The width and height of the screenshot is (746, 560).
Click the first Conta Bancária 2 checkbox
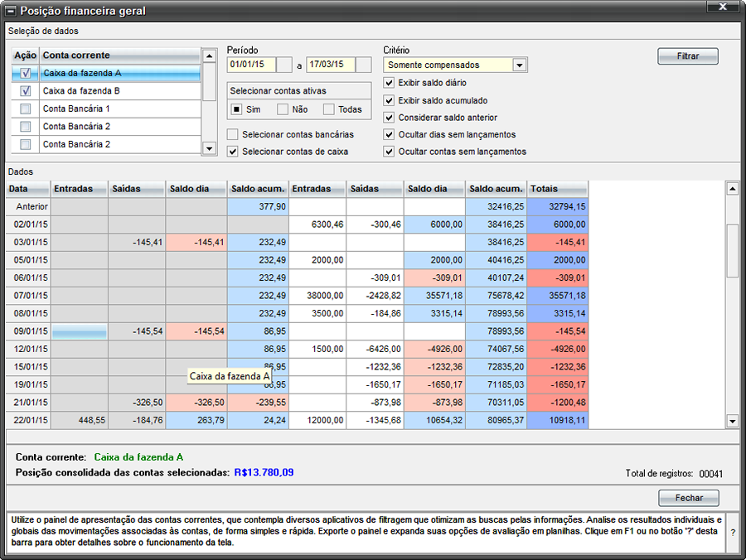tap(25, 127)
